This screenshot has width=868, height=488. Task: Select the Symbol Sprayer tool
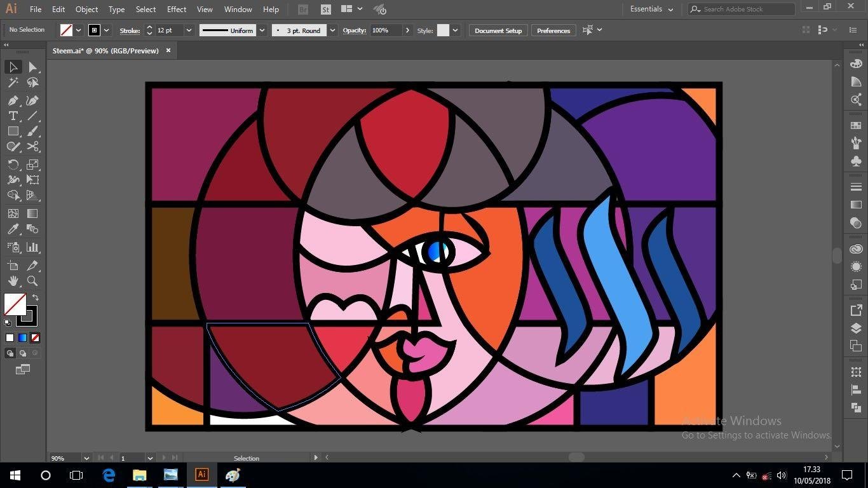click(x=13, y=247)
